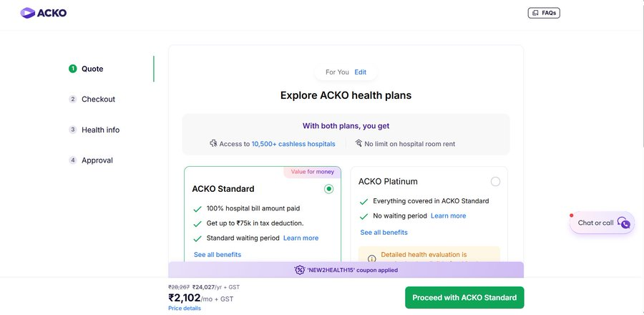
Task: Click Edit next to For You
Action: pos(360,72)
